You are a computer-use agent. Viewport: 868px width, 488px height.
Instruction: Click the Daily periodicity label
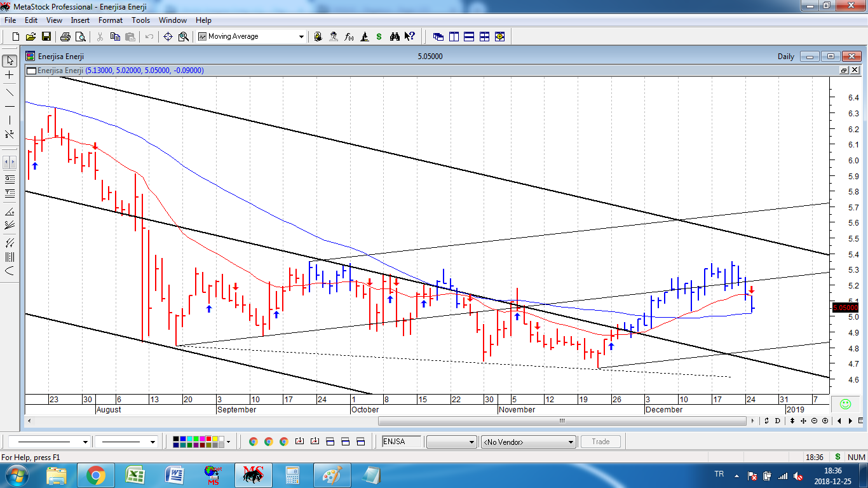point(786,57)
